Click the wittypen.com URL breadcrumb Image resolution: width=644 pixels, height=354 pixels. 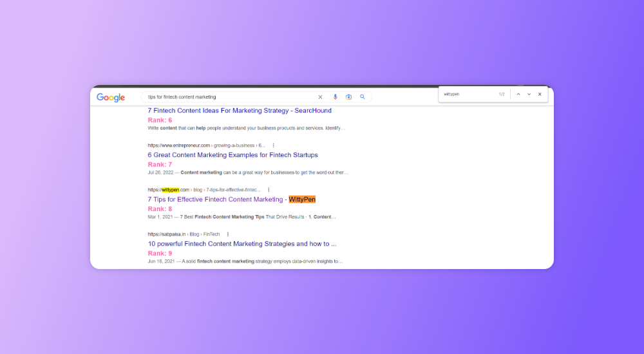pos(204,190)
